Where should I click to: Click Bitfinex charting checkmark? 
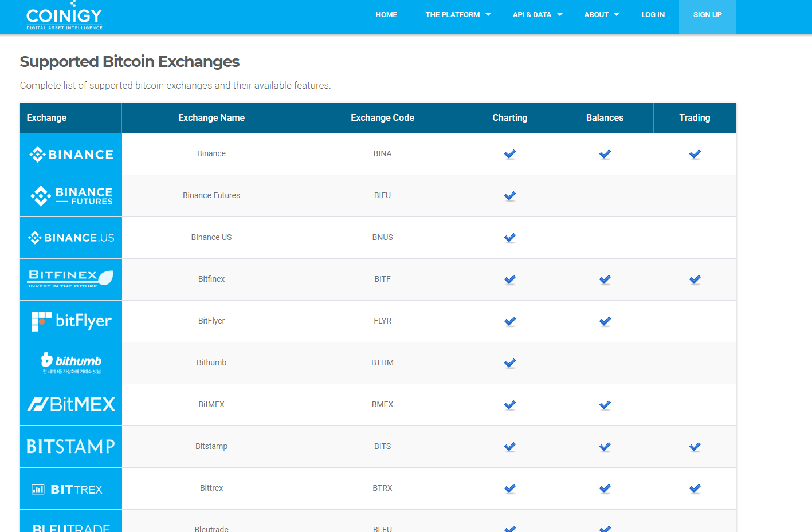[510, 279]
